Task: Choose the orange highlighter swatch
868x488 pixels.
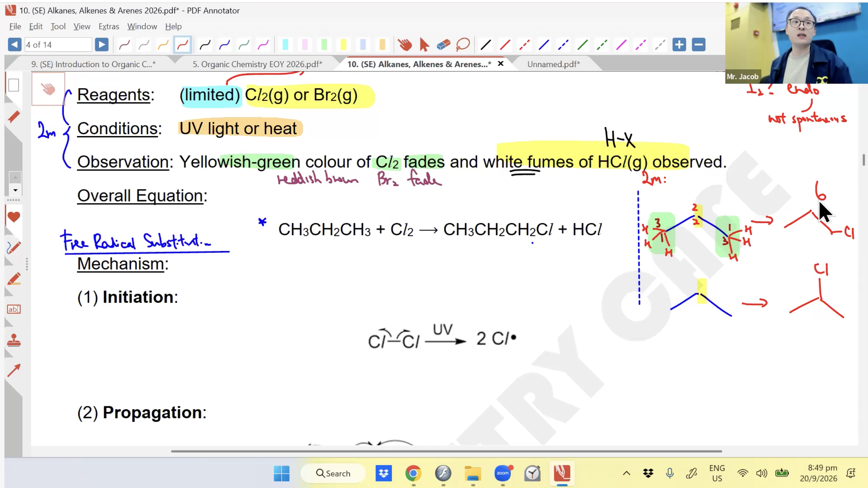Action: point(382,45)
